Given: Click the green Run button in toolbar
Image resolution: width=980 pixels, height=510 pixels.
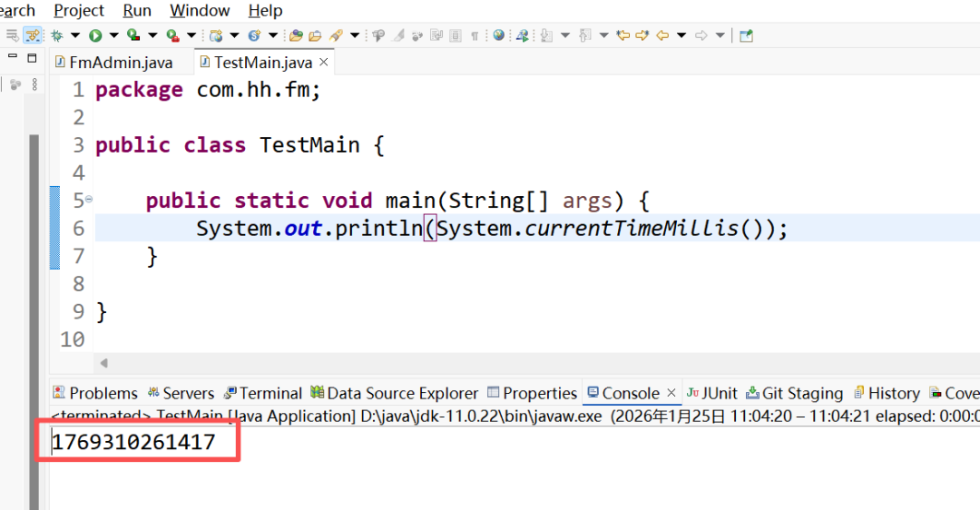Looking at the screenshot, I should click(x=95, y=35).
